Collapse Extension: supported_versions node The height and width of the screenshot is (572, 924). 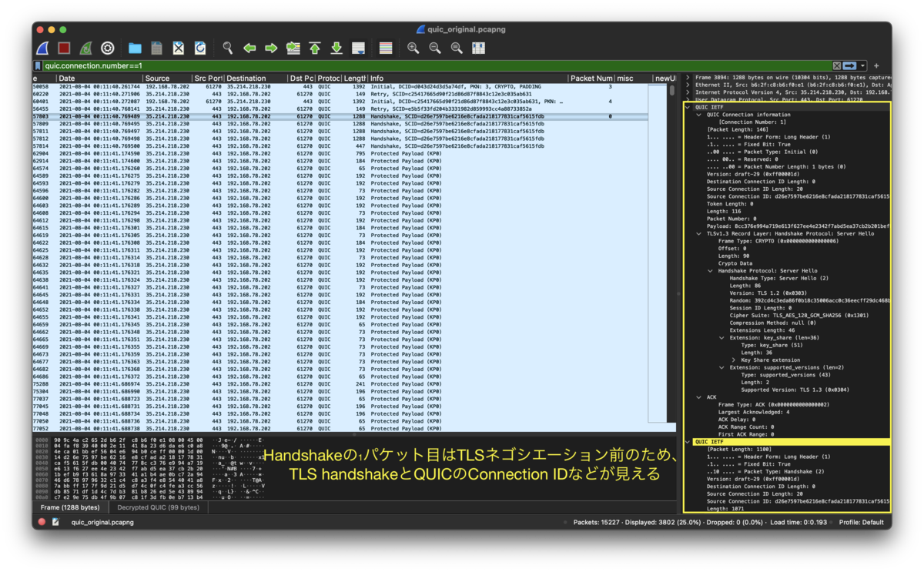pyautogui.click(x=721, y=367)
